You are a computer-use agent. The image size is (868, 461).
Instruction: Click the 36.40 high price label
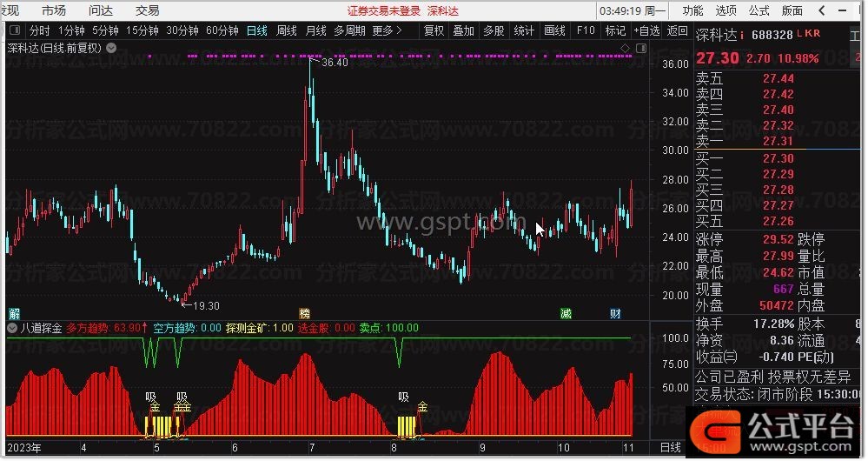pos(335,63)
